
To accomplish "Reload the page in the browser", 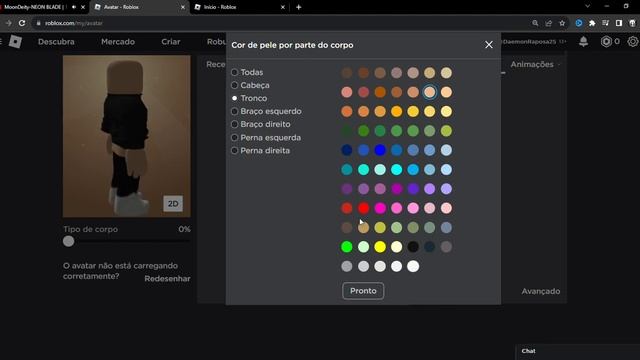I will [x=22, y=23].
